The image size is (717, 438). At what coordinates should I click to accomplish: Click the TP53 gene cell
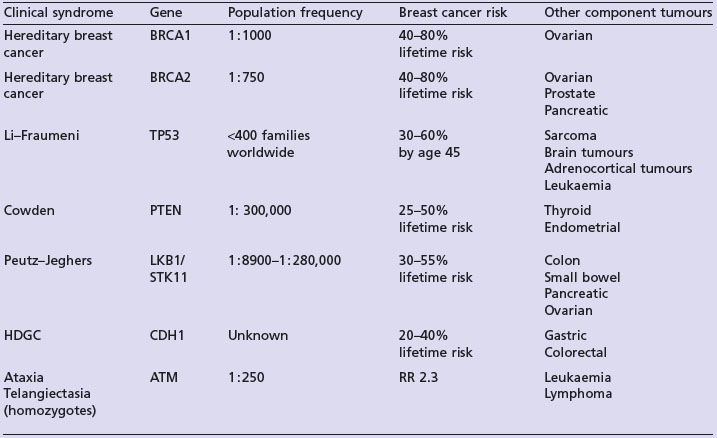(x=167, y=136)
